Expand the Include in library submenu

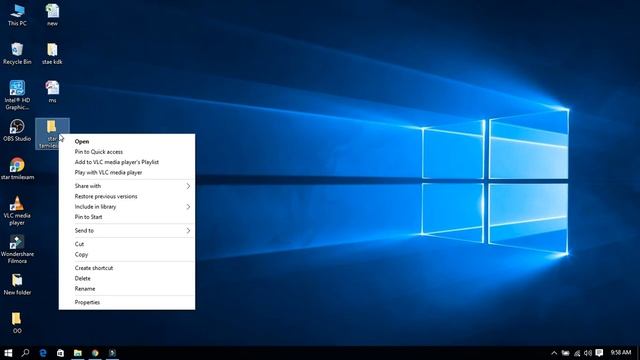click(127, 207)
